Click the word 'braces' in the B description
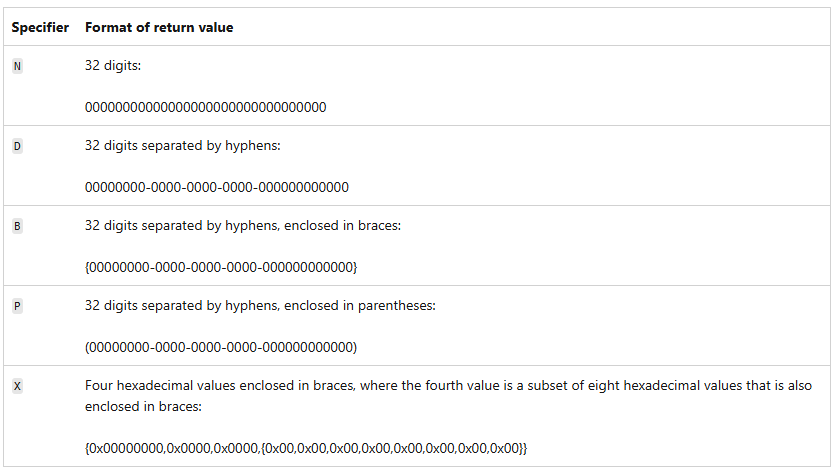The width and height of the screenshot is (835, 474). 377,226
